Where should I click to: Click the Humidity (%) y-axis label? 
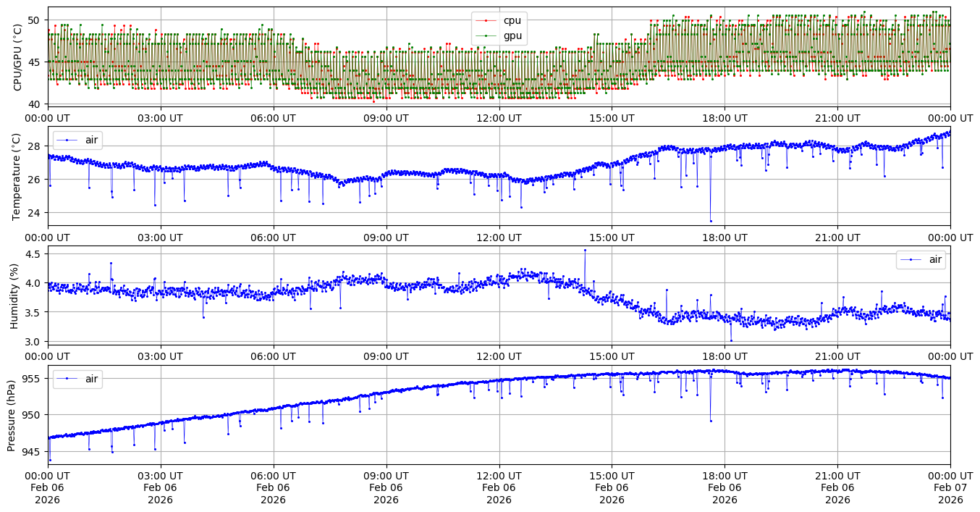click(14, 295)
